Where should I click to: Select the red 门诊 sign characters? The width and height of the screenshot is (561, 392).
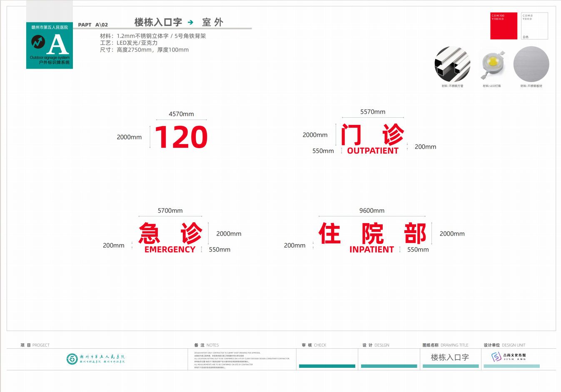pyautogui.click(x=372, y=134)
